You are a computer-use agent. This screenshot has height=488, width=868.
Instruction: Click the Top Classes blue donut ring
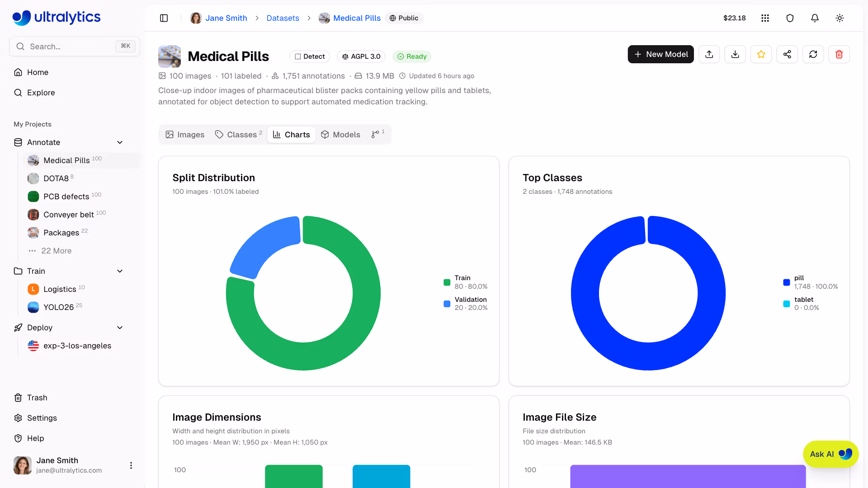click(648, 357)
